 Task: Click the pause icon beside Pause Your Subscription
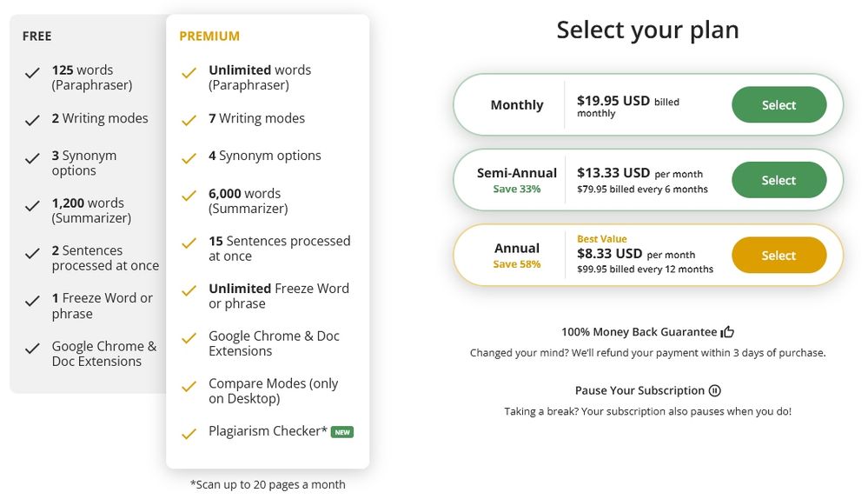point(715,390)
